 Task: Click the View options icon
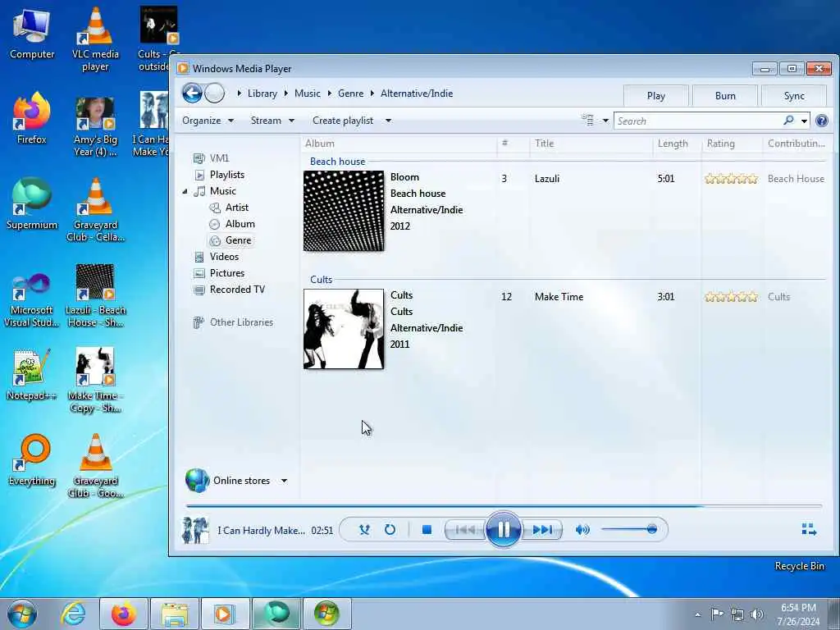(587, 121)
